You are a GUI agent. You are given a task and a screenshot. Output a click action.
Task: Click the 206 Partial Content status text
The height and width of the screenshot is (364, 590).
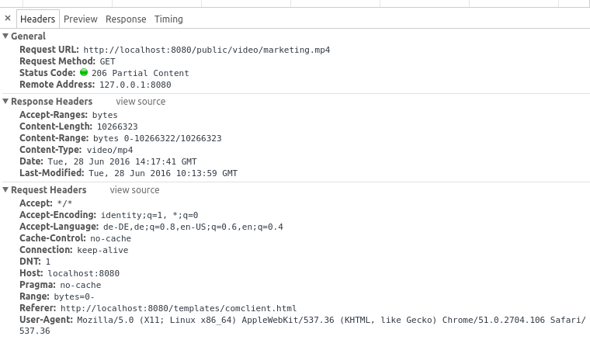tap(140, 73)
